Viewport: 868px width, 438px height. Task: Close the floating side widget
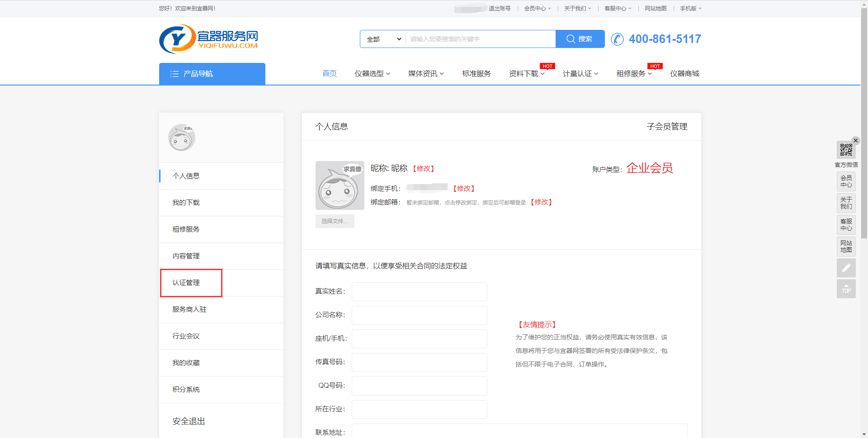[x=855, y=140]
